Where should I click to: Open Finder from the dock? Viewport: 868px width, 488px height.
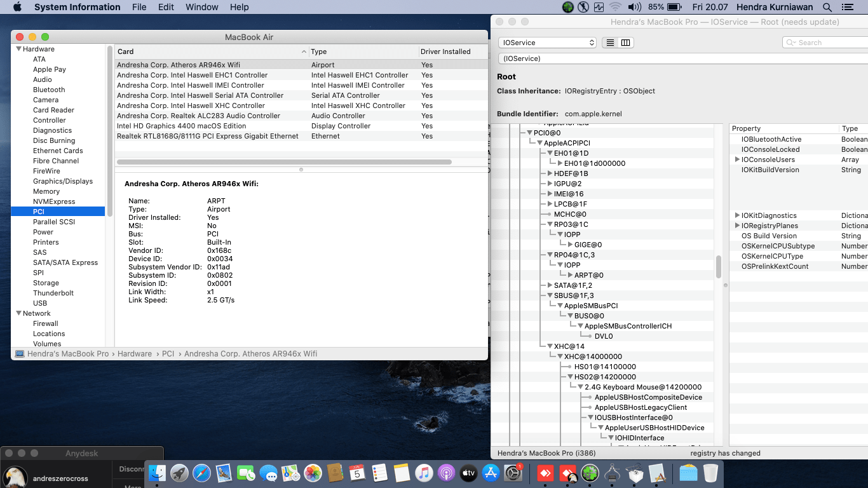point(157,473)
